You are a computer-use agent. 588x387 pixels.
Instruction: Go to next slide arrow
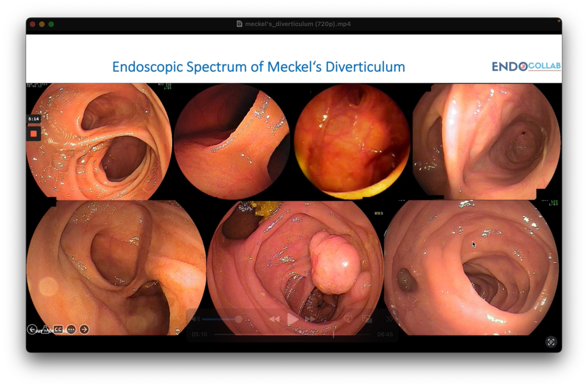[84, 330]
